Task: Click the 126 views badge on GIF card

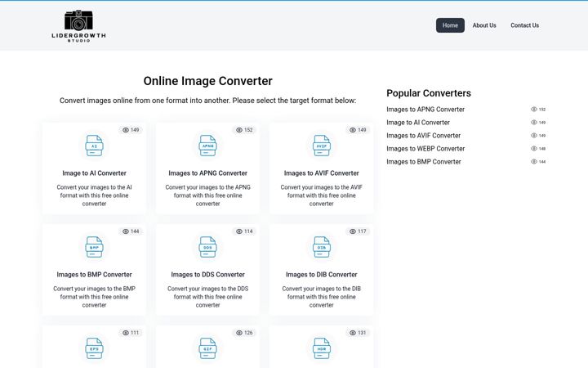Action: pyautogui.click(x=244, y=333)
